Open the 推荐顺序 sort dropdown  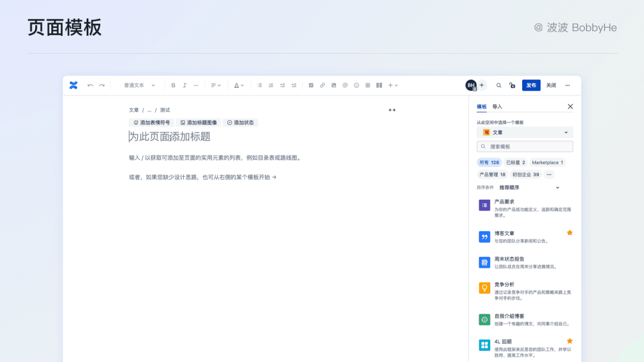[x=529, y=188]
